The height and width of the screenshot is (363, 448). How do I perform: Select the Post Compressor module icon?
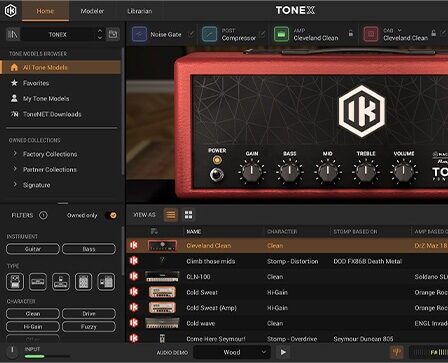coord(209,34)
